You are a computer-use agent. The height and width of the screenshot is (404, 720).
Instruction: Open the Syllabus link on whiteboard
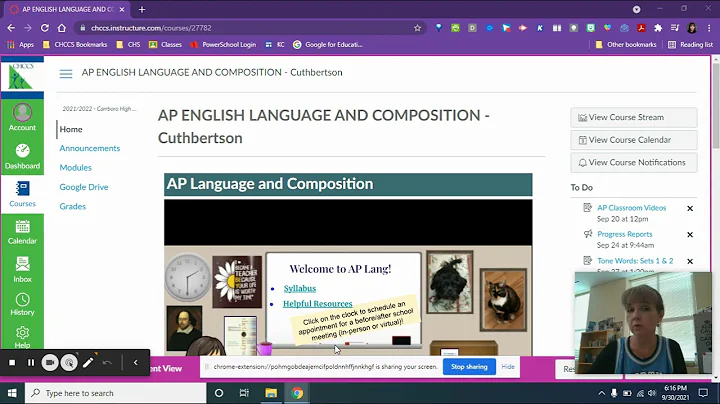[x=300, y=288]
